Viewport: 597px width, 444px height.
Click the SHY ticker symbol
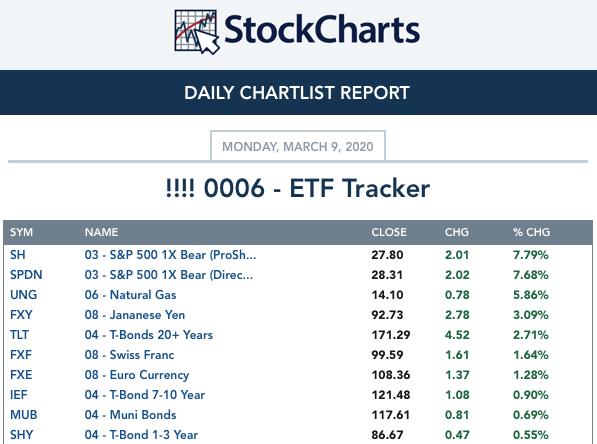click(21, 434)
